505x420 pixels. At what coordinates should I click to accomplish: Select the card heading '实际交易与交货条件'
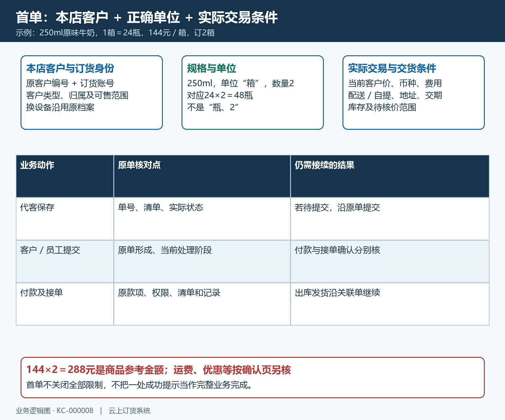click(392, 68)
